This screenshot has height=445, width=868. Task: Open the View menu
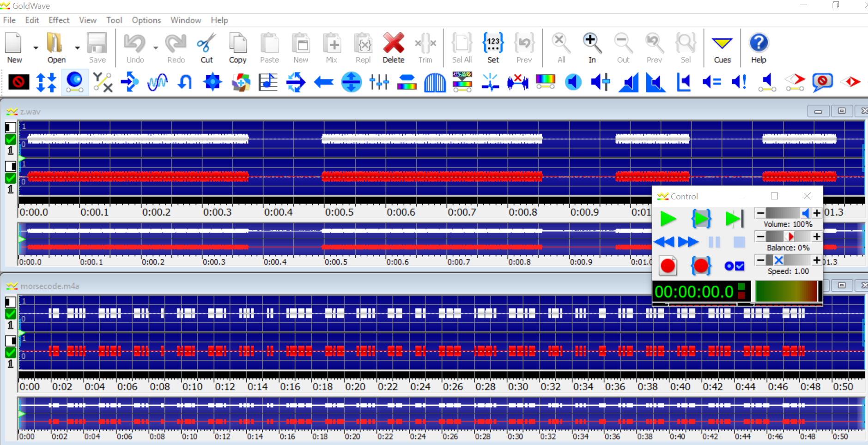pos(88,20)
